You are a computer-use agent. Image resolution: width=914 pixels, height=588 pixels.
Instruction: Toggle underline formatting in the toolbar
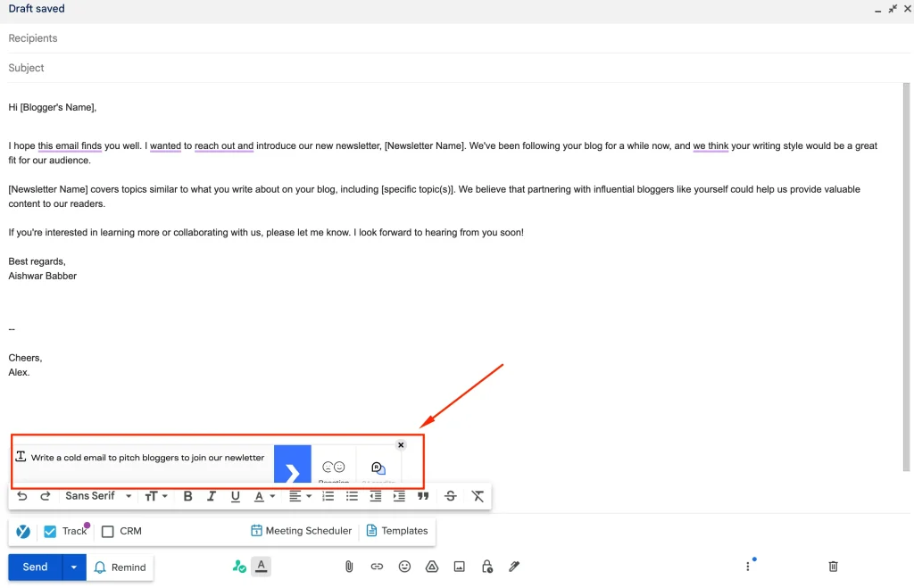[x=235, y=496]
